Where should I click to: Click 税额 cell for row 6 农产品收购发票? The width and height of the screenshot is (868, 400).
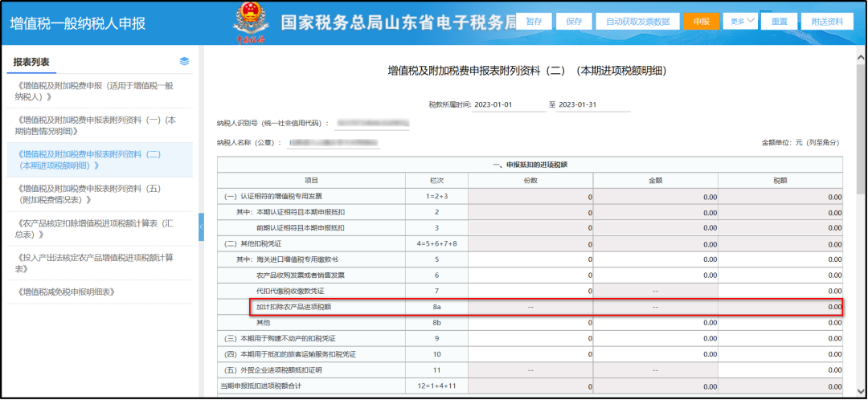click(x=780, y=275)
